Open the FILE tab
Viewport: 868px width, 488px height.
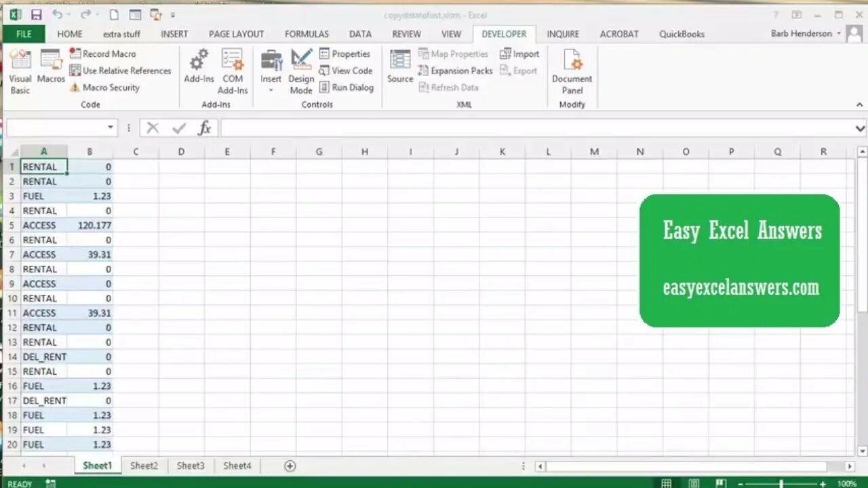coord(24,34)
